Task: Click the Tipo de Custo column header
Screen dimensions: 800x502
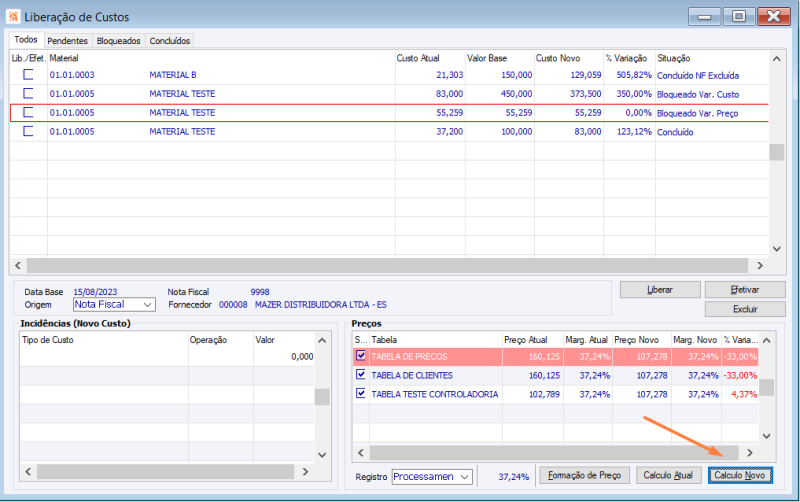Action: pos(104,340)
